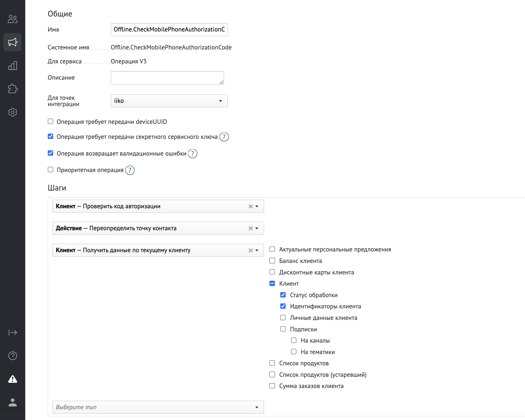
Task: Open the user profile icon
Action: [x=12, y=402]
